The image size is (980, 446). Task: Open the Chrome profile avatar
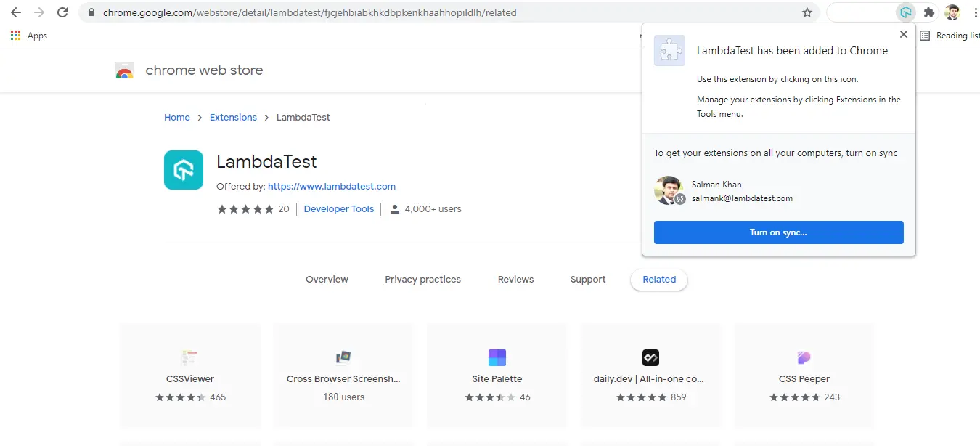point(952,12)
